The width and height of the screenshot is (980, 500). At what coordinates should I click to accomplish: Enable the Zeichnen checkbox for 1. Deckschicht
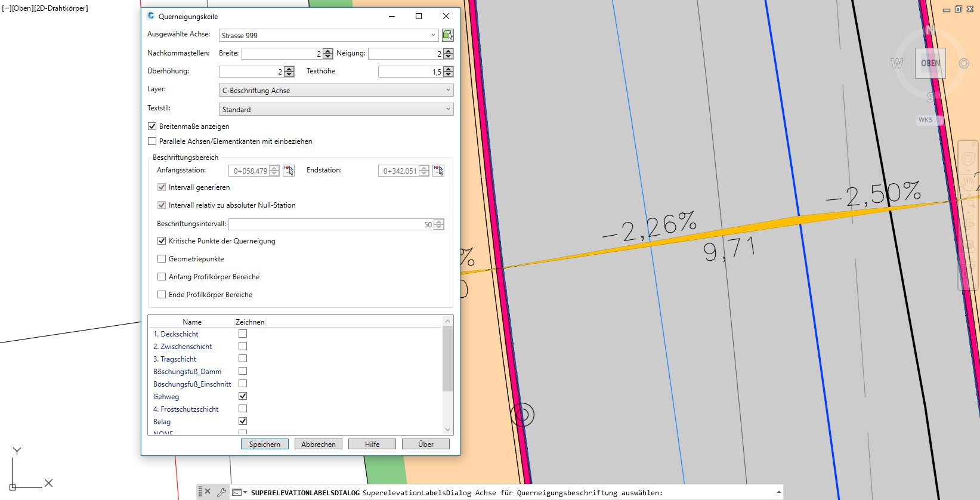coord(243,334)
